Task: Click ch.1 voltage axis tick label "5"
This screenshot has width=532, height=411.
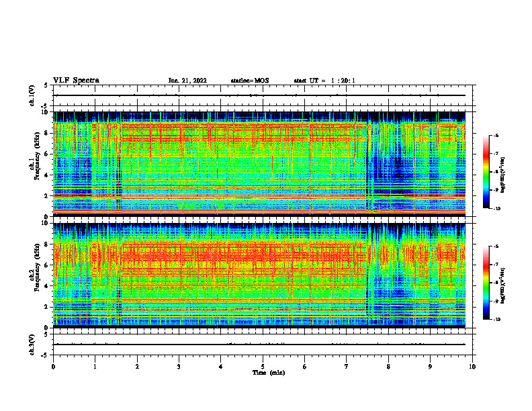Action: point(46,86)
